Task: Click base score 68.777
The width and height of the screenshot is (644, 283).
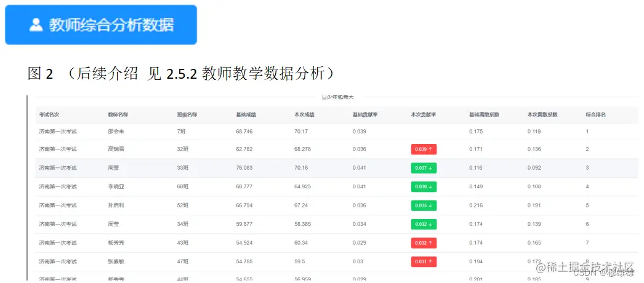Action: 244,186
